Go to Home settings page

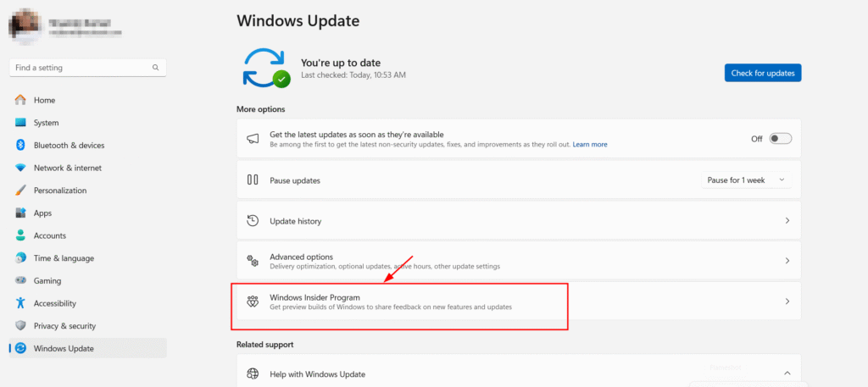pyautogui.click(x=87, y=100)
